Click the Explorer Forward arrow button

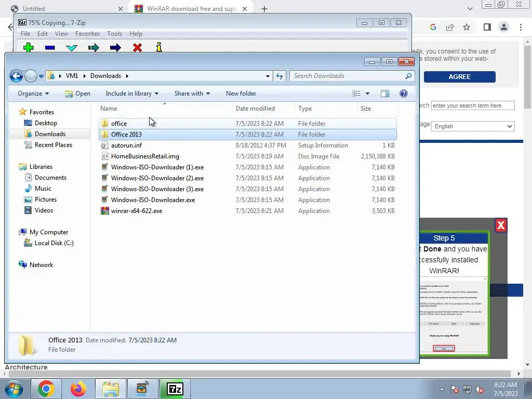tap(31, 76)
